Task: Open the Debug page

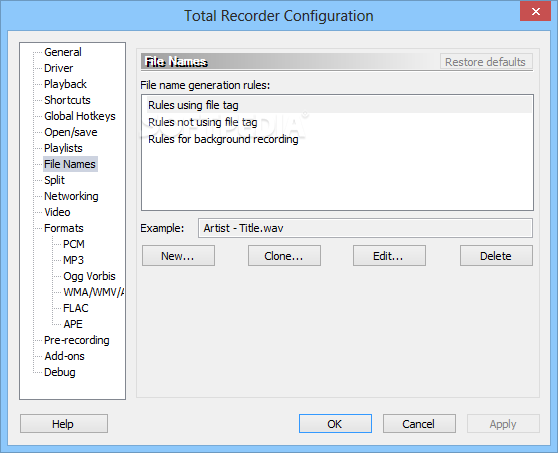Action: point(59,373)
